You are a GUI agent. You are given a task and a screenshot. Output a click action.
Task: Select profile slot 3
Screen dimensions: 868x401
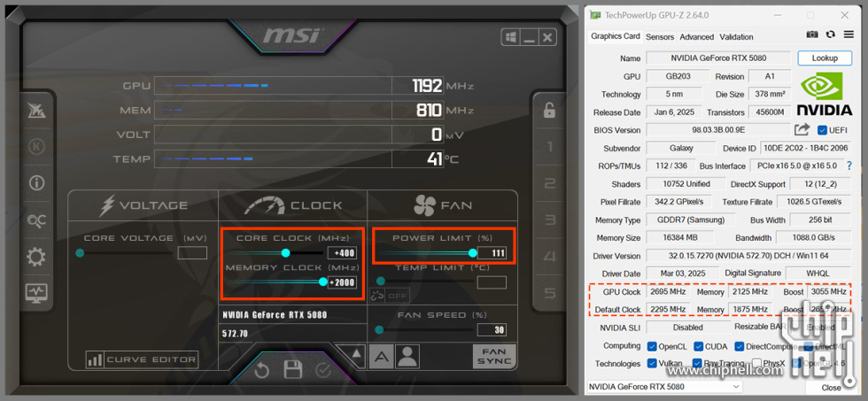(549, 220)
